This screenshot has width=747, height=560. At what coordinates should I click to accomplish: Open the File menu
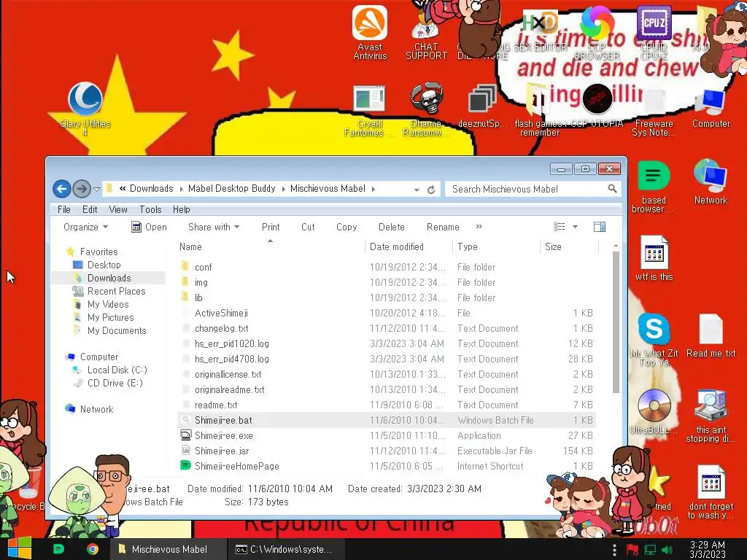pos(64,209)
